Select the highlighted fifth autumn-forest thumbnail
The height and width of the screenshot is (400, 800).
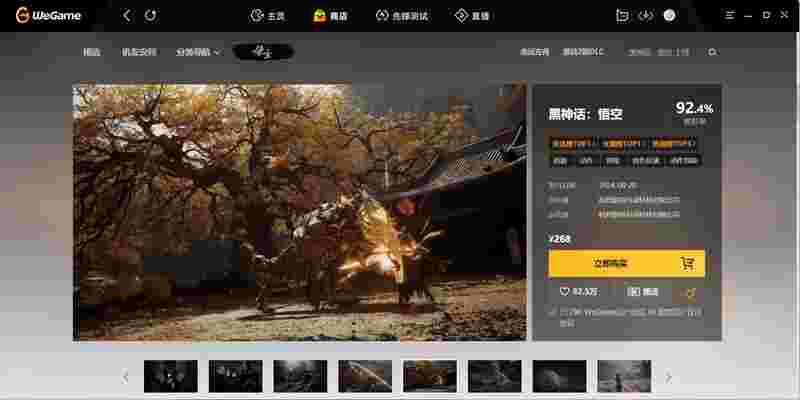pyautogui.click(x=430, y=377)
